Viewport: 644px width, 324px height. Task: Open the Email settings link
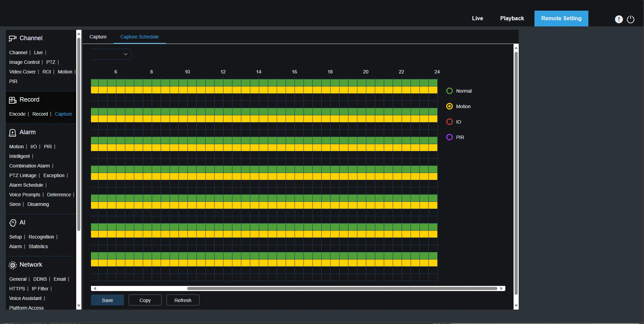60,279
